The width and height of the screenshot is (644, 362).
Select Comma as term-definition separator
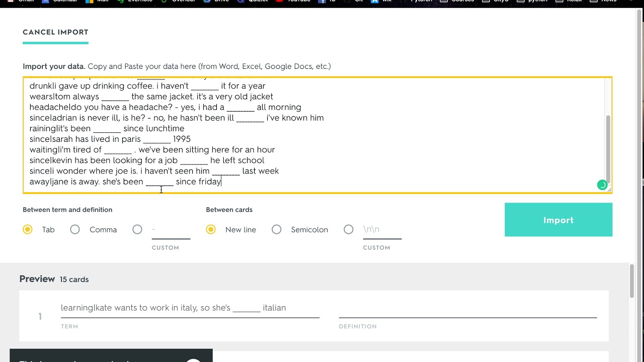75,229
